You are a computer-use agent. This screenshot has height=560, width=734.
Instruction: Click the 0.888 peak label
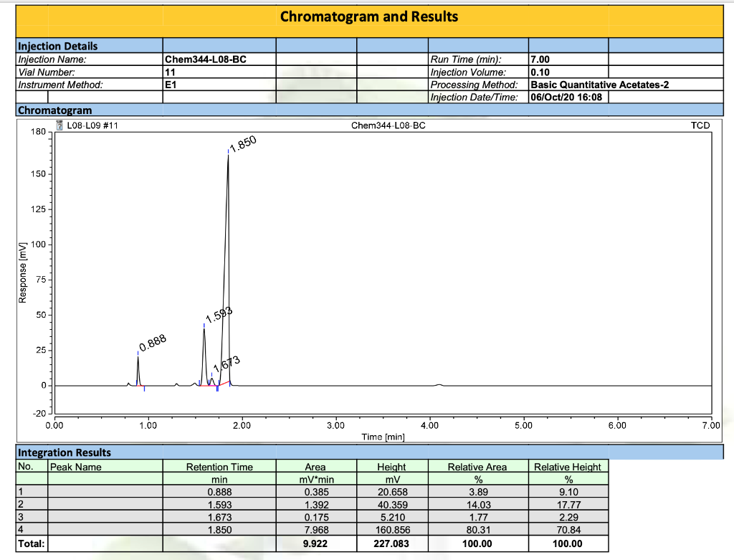pyautogui.click(x=153, y=343)
